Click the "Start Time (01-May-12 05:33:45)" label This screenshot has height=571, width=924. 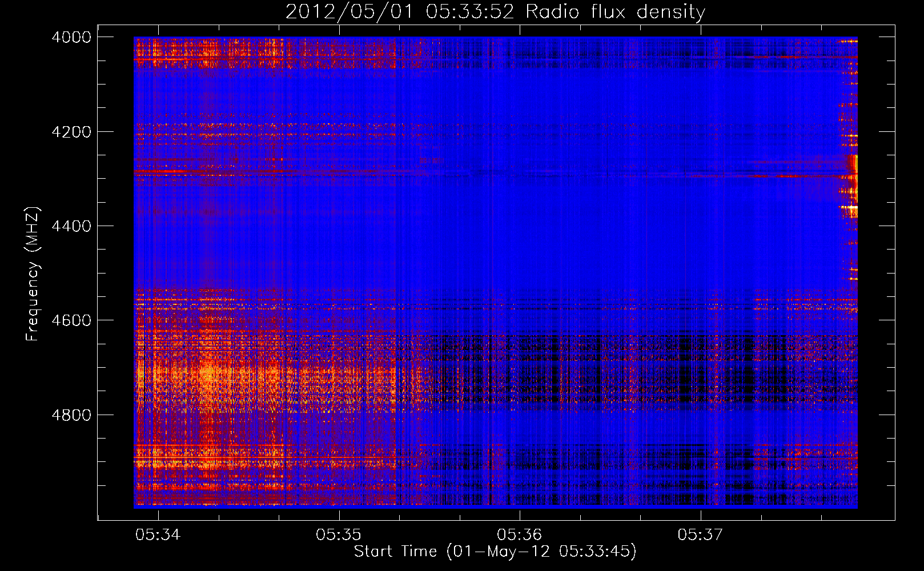pos(495,552)
